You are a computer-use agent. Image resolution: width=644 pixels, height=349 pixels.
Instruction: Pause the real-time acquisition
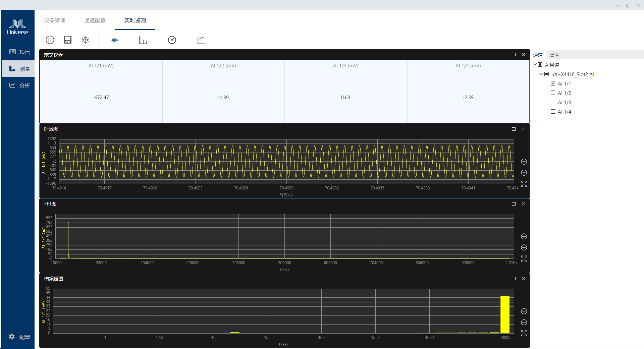tap(50, 40)
